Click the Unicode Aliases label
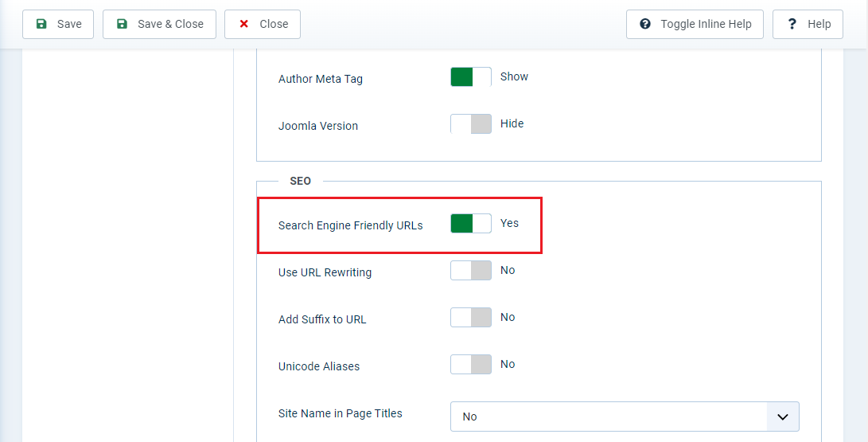This screenshot has width=868, height=442. (319, 366)
